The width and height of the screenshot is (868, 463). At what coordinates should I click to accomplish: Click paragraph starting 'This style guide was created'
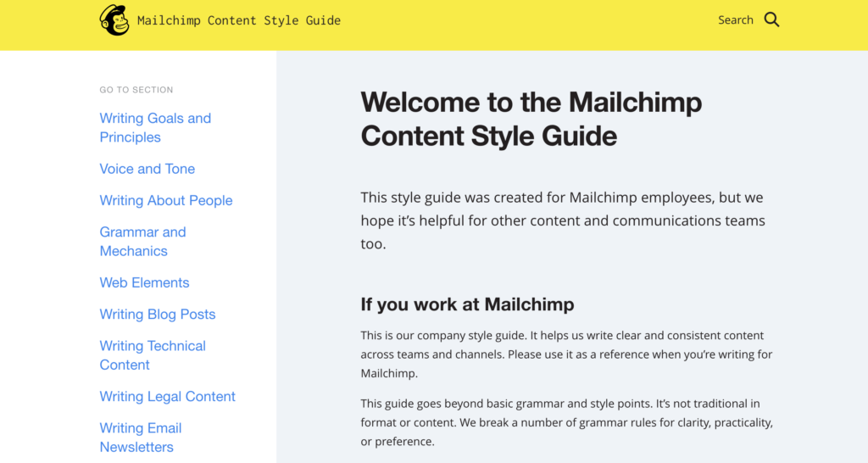tap(563, 220)
